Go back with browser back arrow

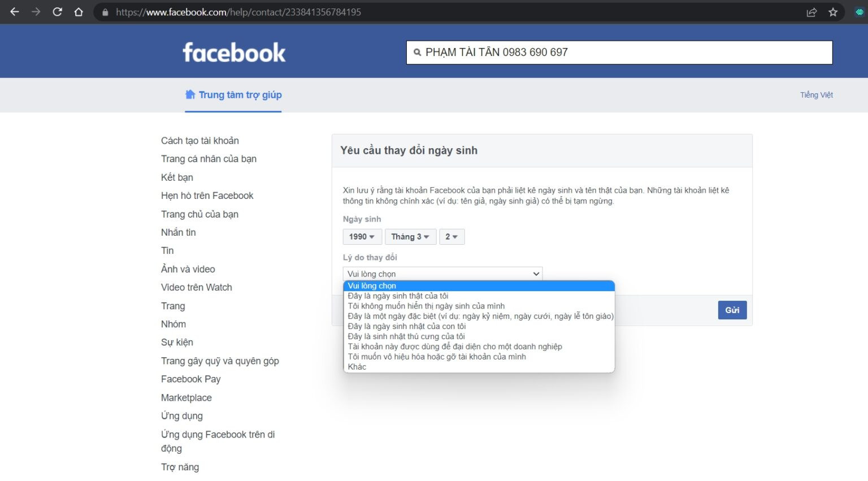[15, 12]
